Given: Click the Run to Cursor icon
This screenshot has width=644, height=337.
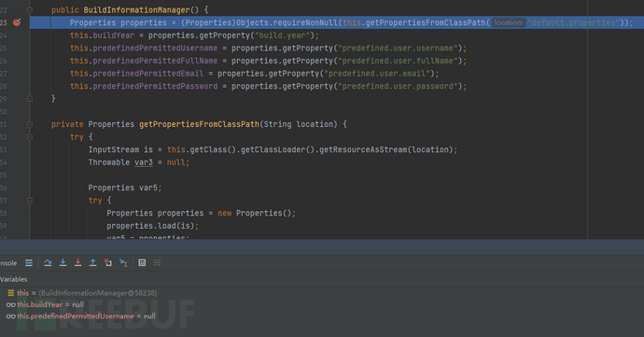Looking at the screenshot, I should click(123, 262).
